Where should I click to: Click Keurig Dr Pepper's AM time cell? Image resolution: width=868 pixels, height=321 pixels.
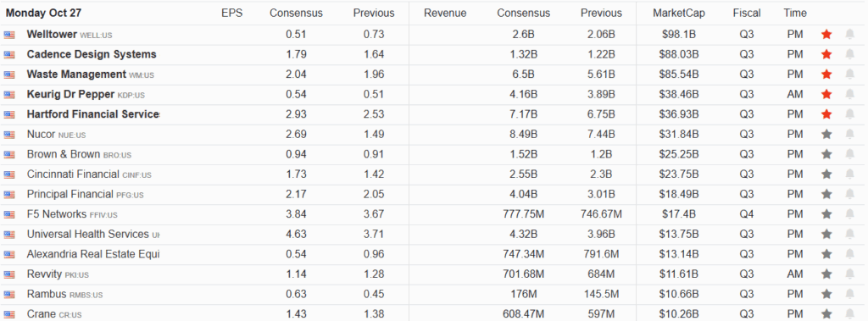click(x=795, y=94)
